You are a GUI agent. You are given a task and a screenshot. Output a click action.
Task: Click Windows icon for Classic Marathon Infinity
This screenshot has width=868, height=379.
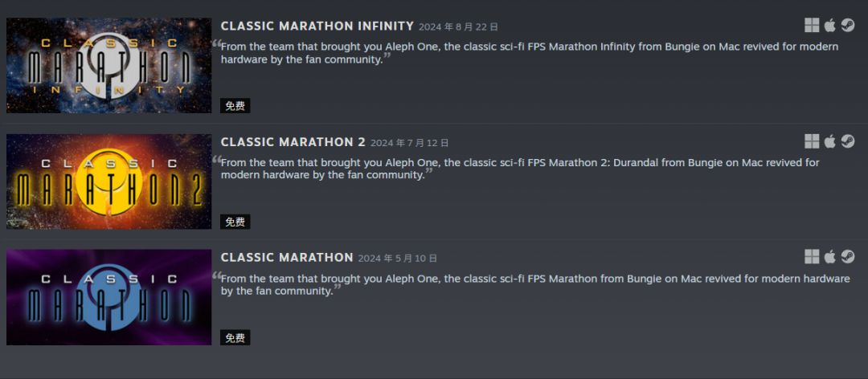(x=812, y=26)
